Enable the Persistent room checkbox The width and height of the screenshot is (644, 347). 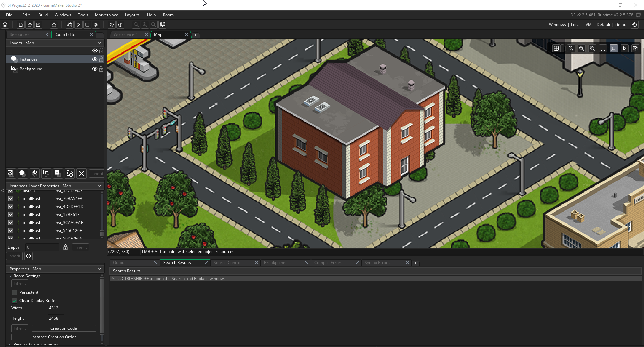[x=14, y=292]
